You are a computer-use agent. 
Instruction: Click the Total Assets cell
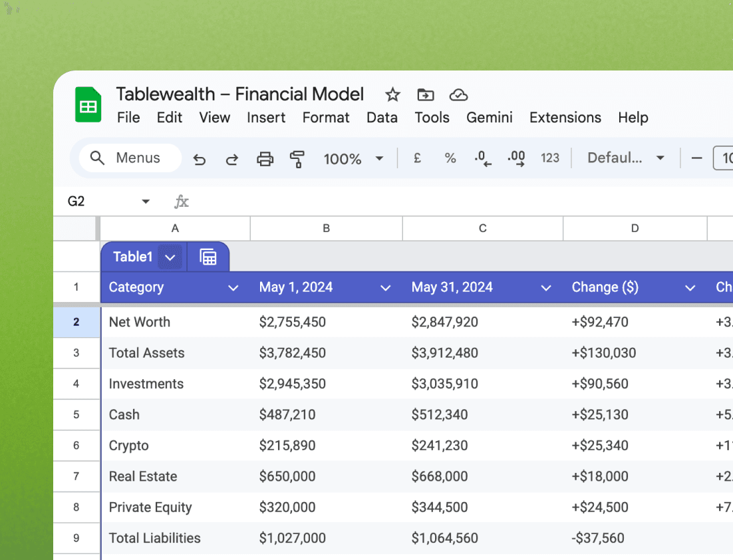click(x=176, y=353)
